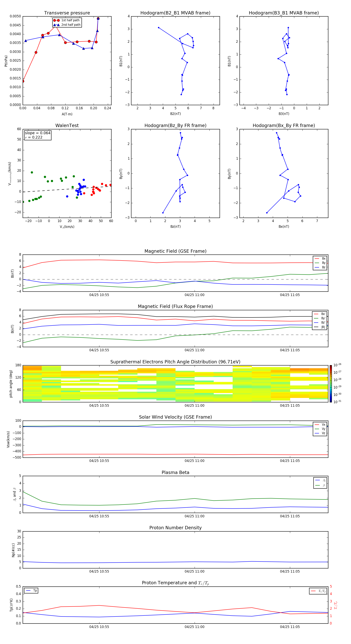This screenshot has height=644, width=351.
Task: Click the 'Solar Wind Velocity (GSE Frame)' title
Action: pos(175,417)
